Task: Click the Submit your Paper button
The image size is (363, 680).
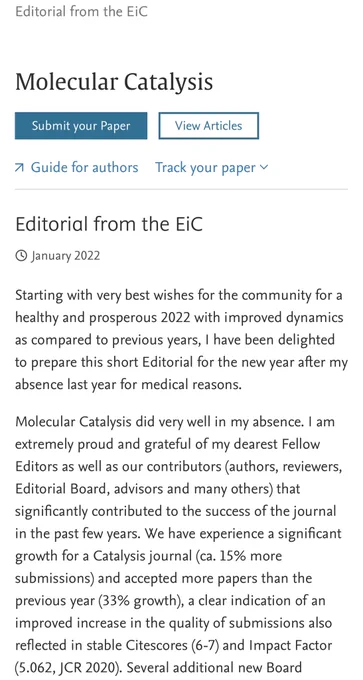Action: pyautogui.click(x=81, y=126)
